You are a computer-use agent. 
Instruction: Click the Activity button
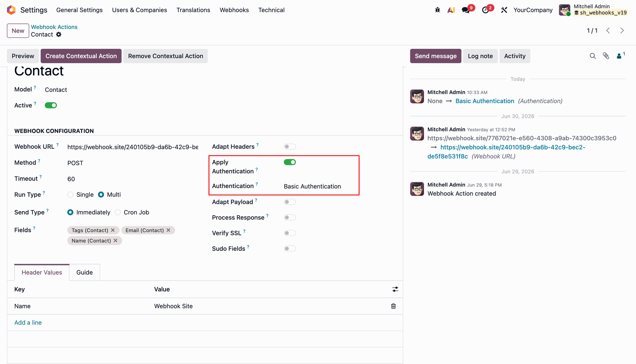[515, 56]
